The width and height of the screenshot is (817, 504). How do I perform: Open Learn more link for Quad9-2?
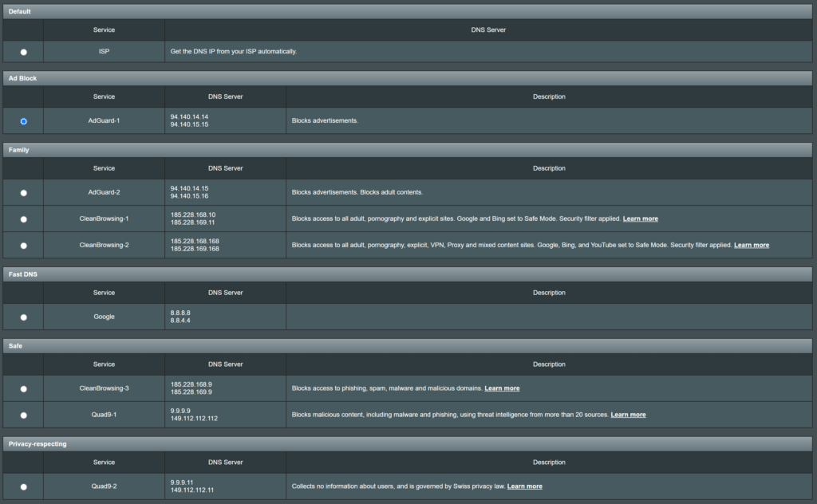(525, 486)
